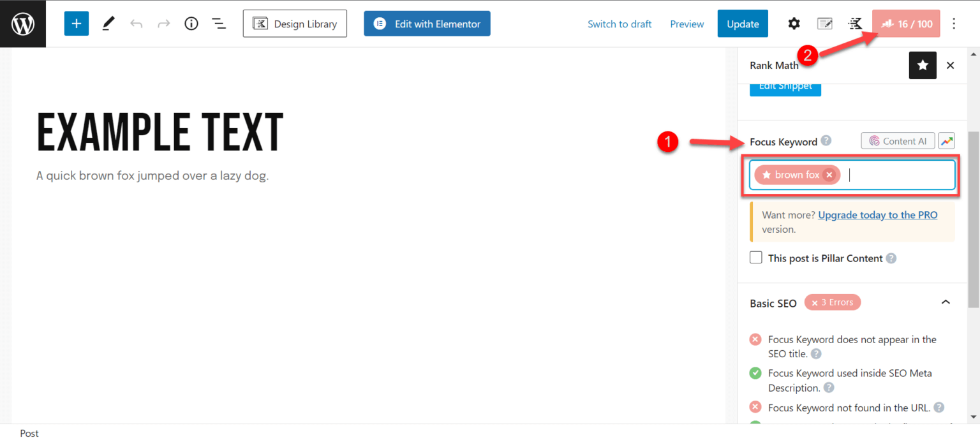The width and height of the screenshot is (980, 442).
Task: Click help icon for keyword URL check
Action: coord(939,408)
